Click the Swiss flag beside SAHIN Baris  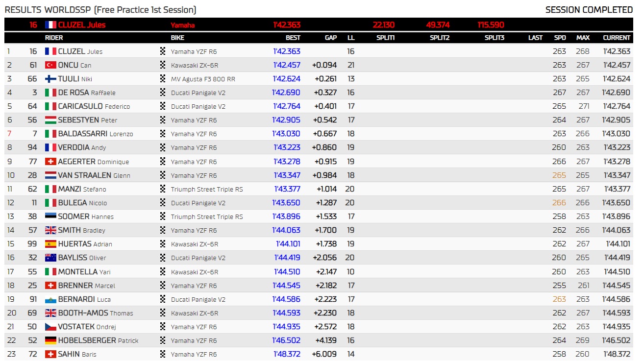point(50,354)
